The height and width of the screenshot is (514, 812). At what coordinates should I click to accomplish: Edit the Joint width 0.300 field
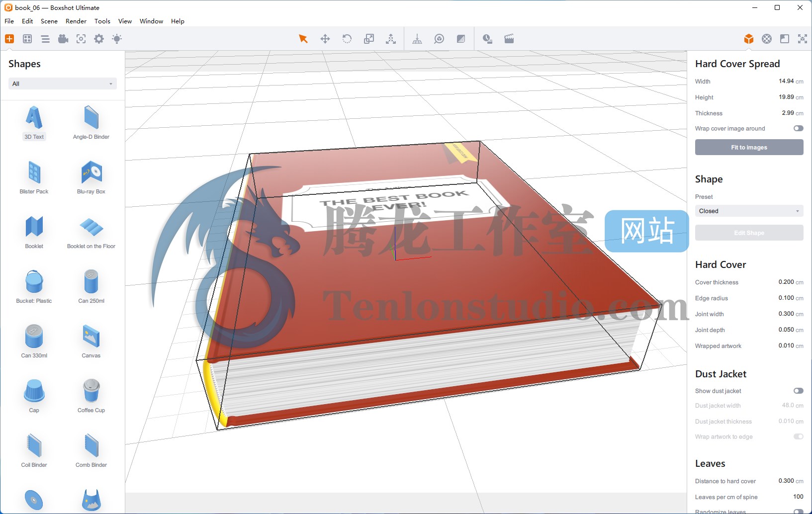coord(786,314)
